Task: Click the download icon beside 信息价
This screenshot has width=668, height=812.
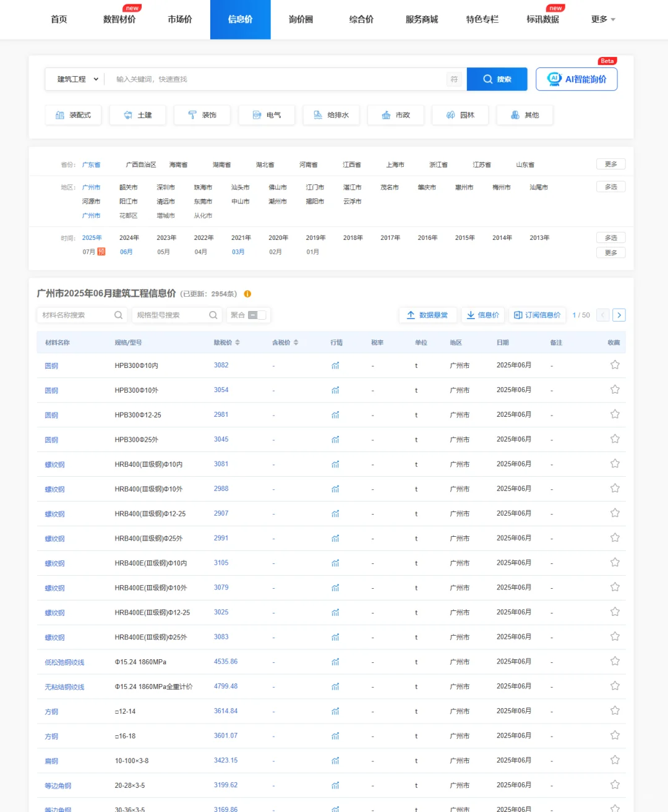Action: pos(471,315)
